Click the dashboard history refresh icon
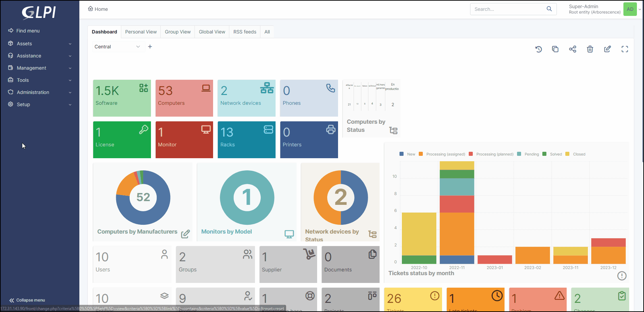Screen dimensions: 644x312 (x=539, y=49)
